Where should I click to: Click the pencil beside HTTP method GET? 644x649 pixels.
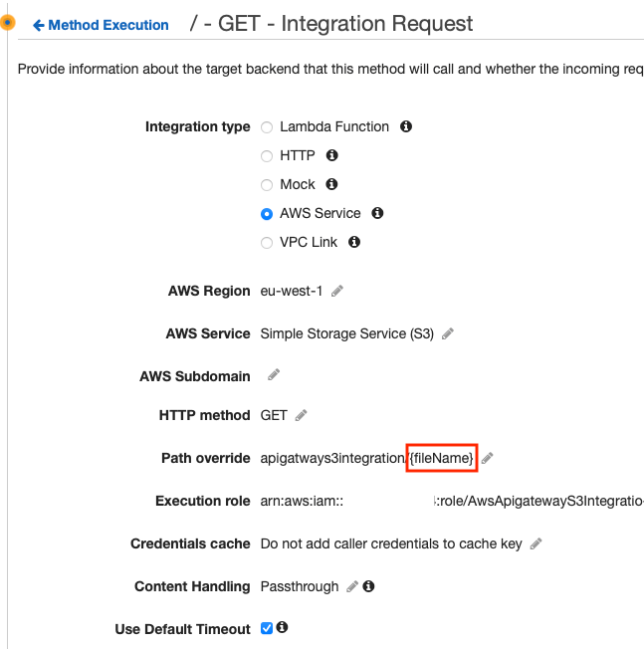click(302, 416)
